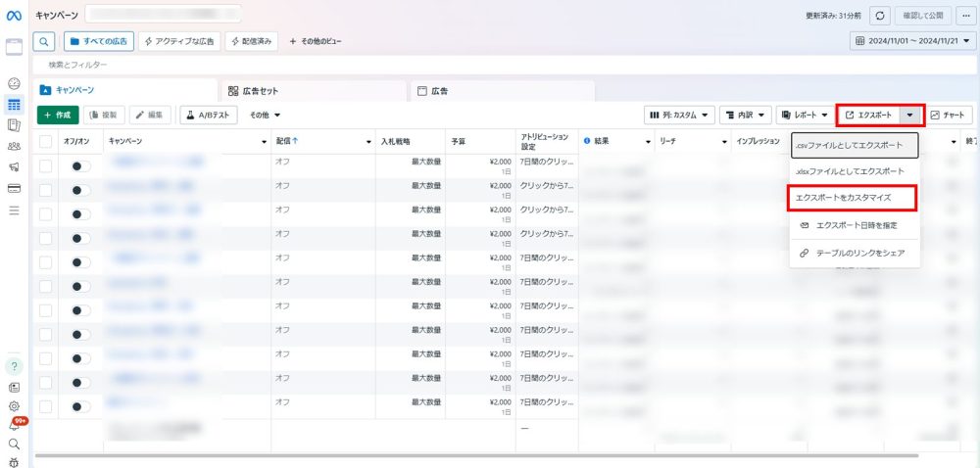
Task: Select the 配信済み view
Action: click(x=251, y=41)
